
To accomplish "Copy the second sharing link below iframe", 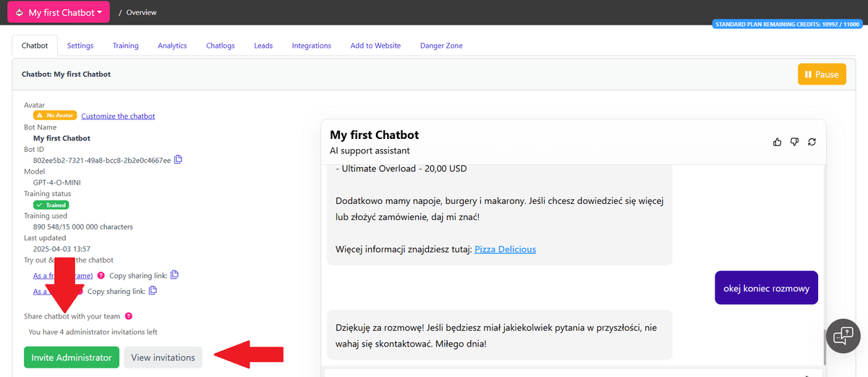I will coord(153,291).
